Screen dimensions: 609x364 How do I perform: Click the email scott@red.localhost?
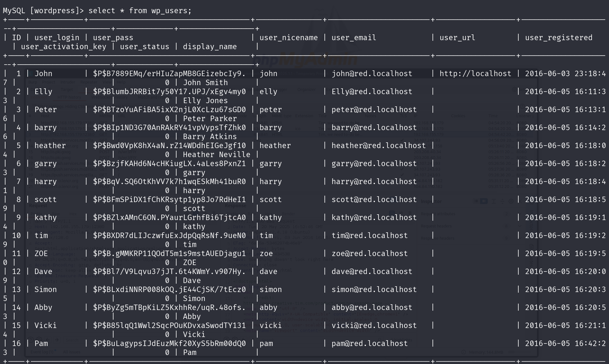tap(374, 200)
